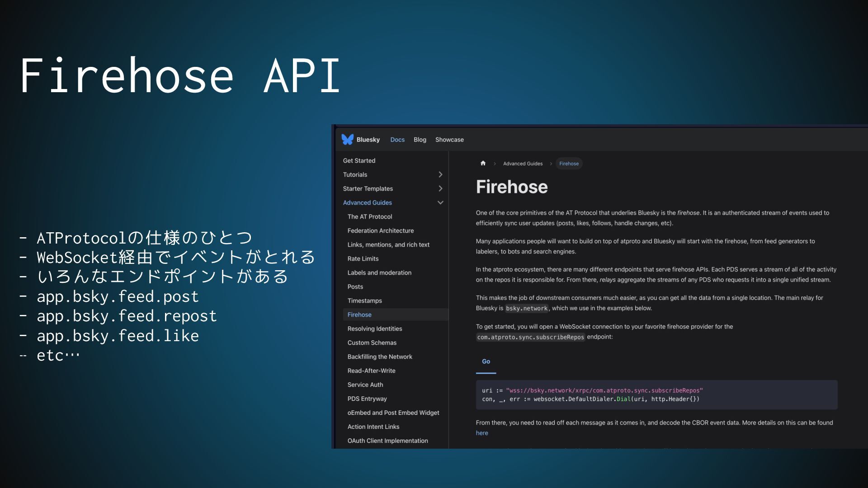Follow the 'here' link for CBOR details
868x488 pixels.
point(482,433)
